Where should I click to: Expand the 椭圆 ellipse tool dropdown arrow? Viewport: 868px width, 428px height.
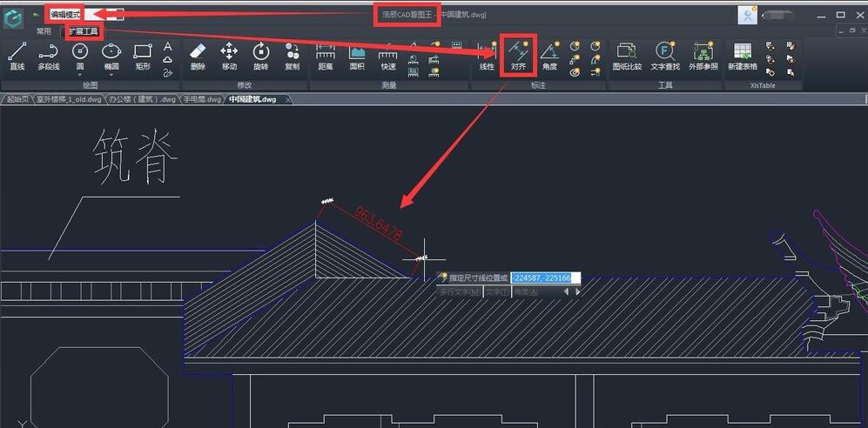(x=111, y=75)
